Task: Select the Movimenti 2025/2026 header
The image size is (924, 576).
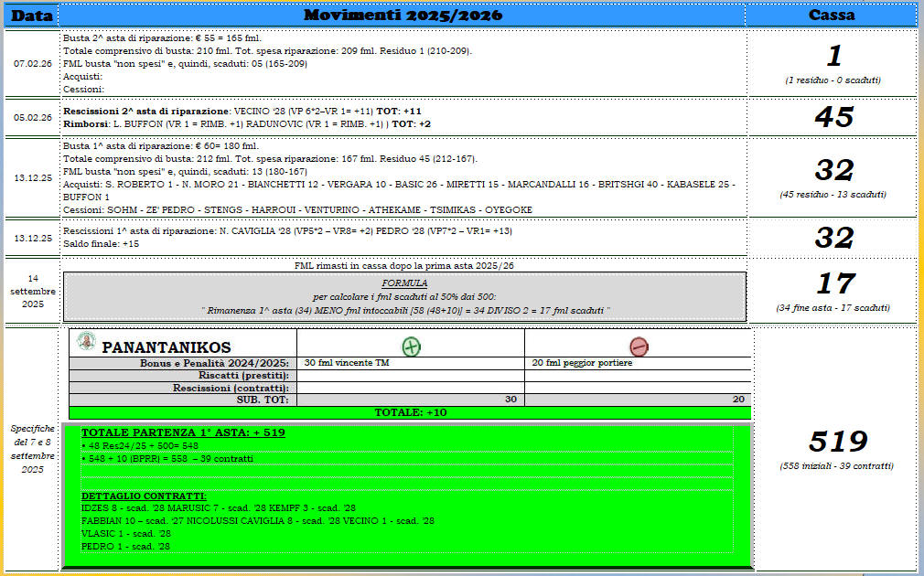Action: (x=403, y=15)
